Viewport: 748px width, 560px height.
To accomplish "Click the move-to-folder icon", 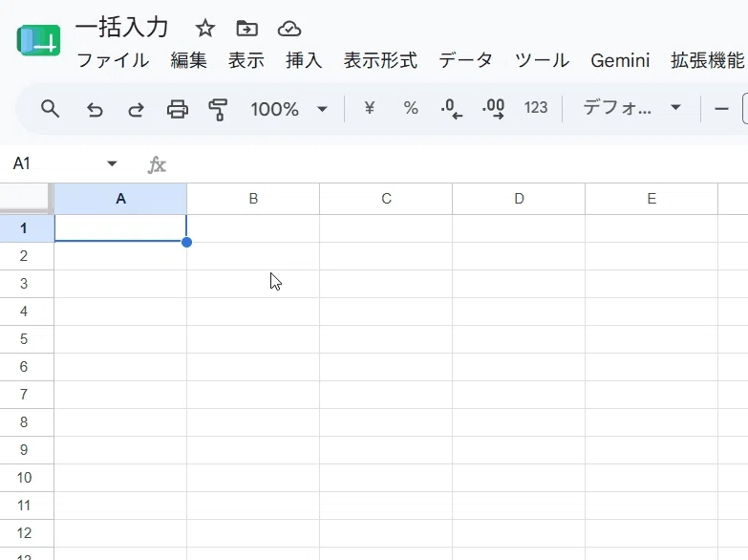I will coord(247,29).
